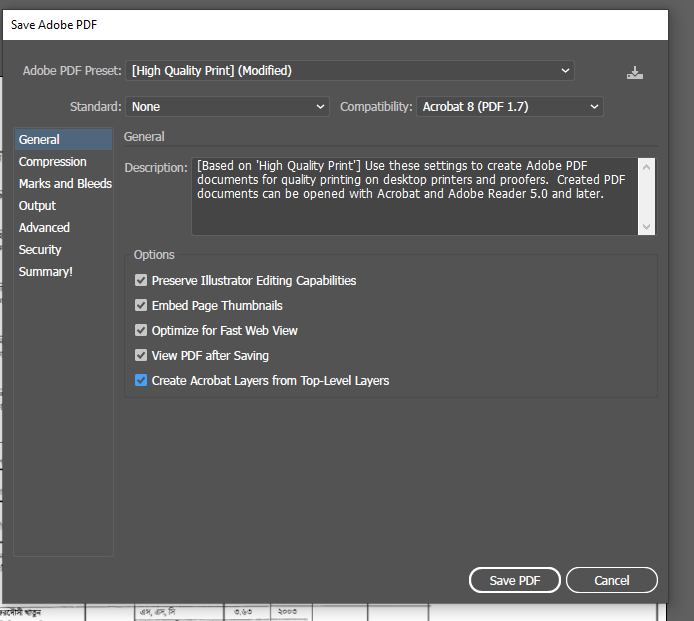The width and height of the screenshot is (694, 621).
Task: Open Marks and Bleeds settings
Action: [63, 184]
